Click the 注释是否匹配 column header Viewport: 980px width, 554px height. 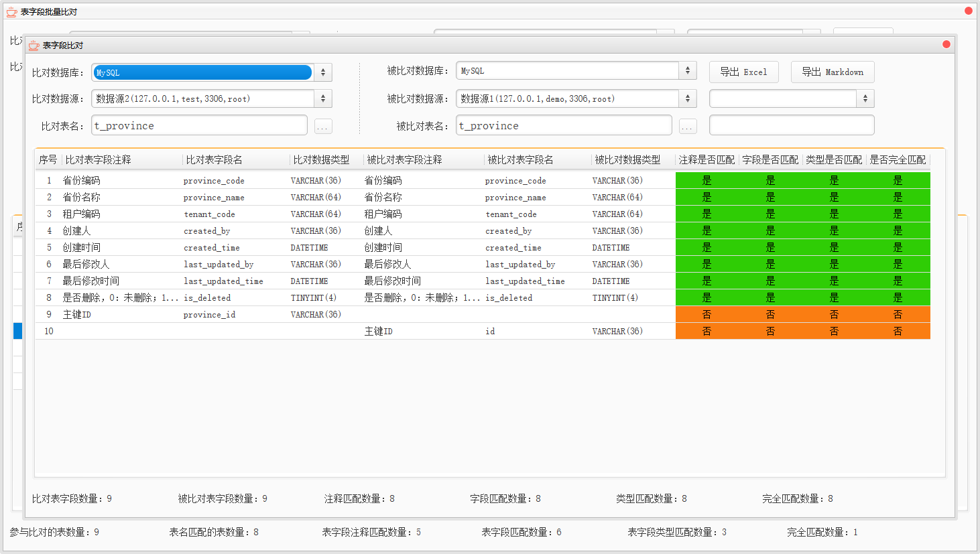(707, 160)
